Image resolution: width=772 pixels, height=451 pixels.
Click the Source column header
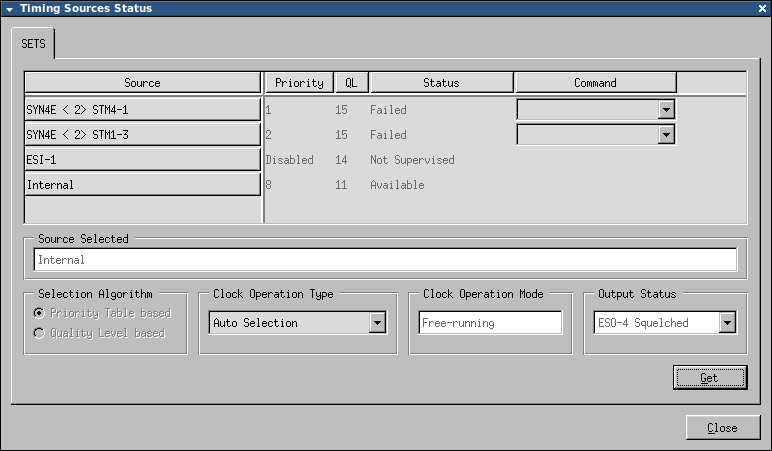[x=142, y=83]
